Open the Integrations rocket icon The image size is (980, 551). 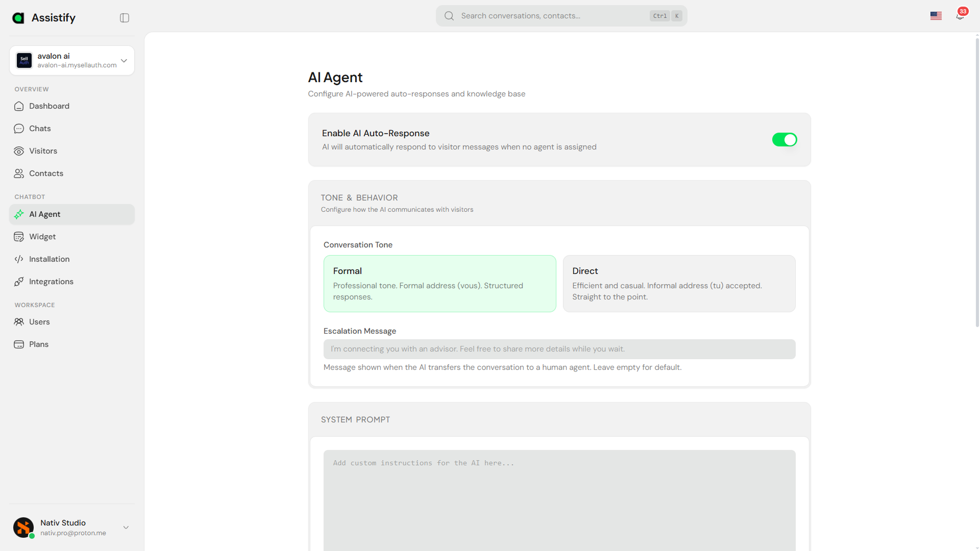19,282
